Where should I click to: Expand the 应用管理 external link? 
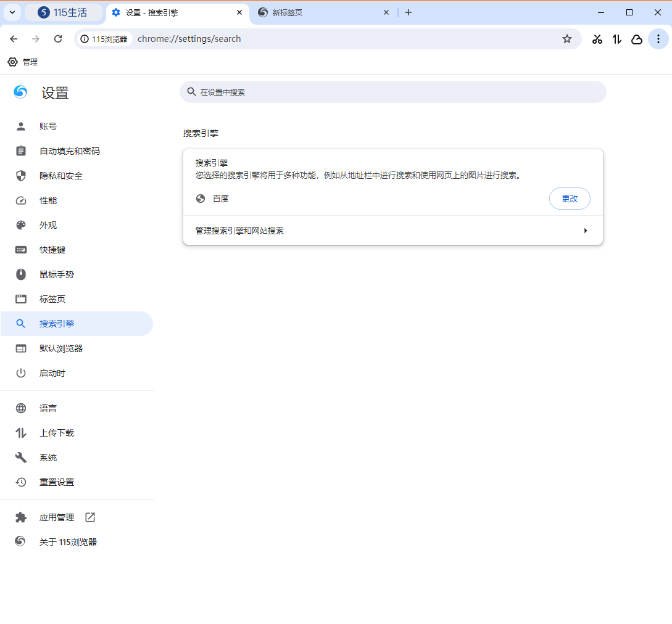tap(89, 517)
